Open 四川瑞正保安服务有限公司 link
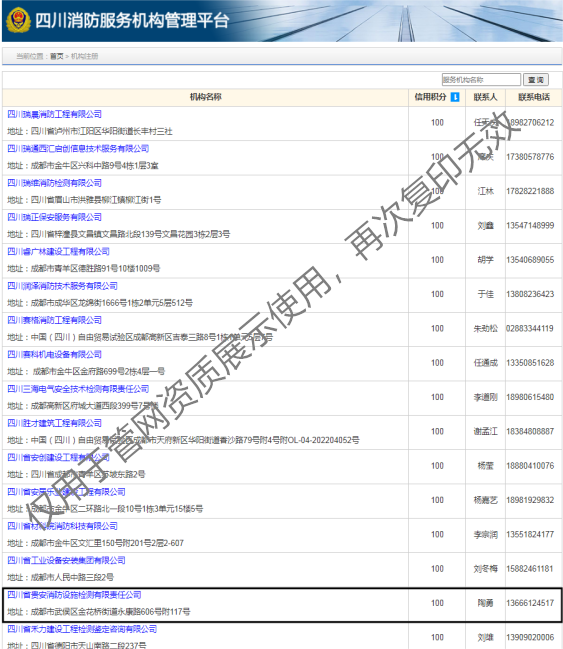The image size is (563, 649). [55, 217]
